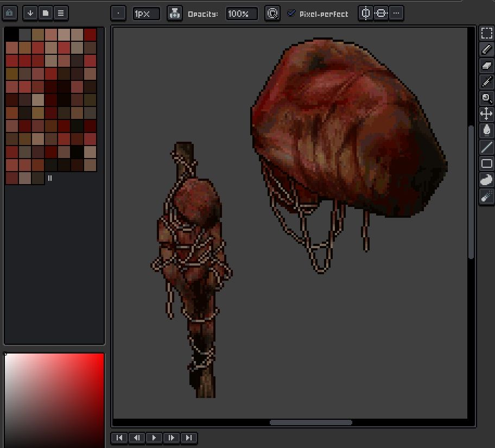
Task: Go to the previous frame
Action: 137,438
